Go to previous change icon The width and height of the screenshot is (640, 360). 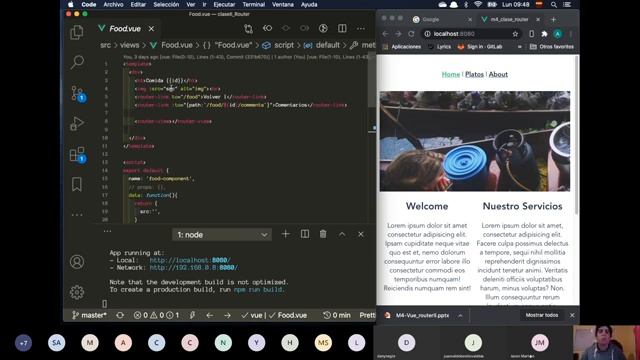(x=267, y=28)
